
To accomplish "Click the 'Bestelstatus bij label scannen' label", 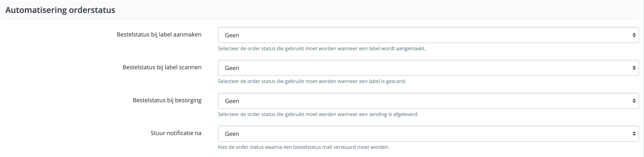I will (162, 67).
